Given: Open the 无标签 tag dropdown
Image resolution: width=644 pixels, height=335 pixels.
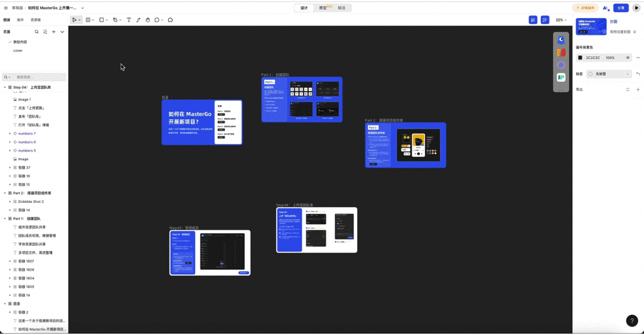Looking at the screenshot, I should pyautogui.click(x=608, y=74).
